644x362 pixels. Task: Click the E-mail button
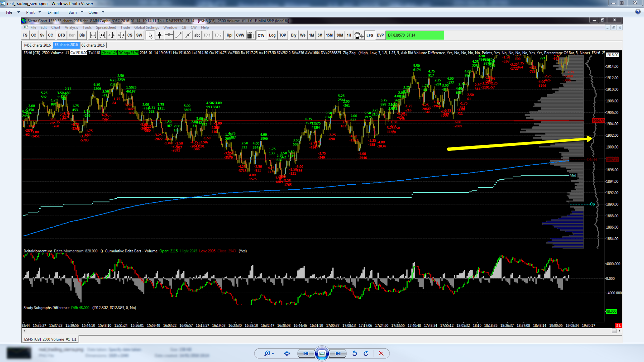point(53,12)
